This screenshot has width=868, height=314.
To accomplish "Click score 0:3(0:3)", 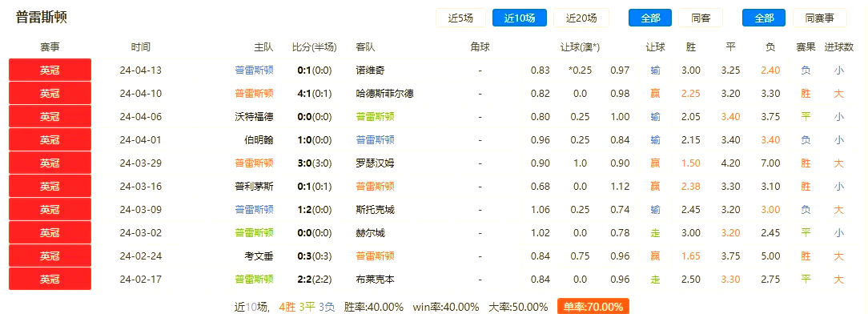I will tap(314, 256).
